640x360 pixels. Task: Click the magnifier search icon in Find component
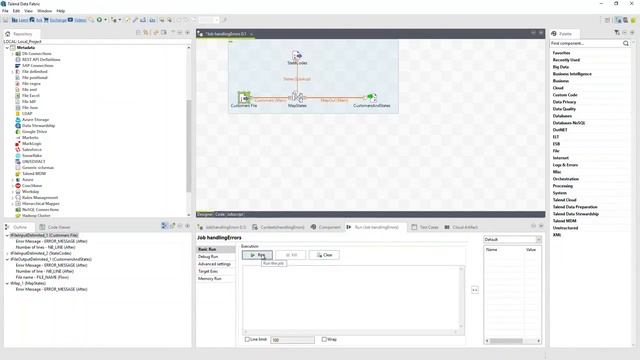(626, 43)
